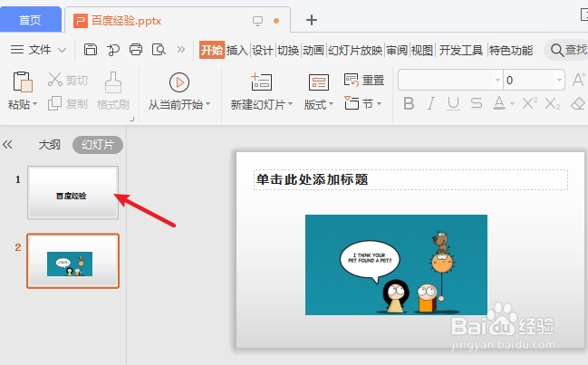Open the font size dropdown showing 0
The height and width of the screenshot is (365, 588).
[559, 80]
